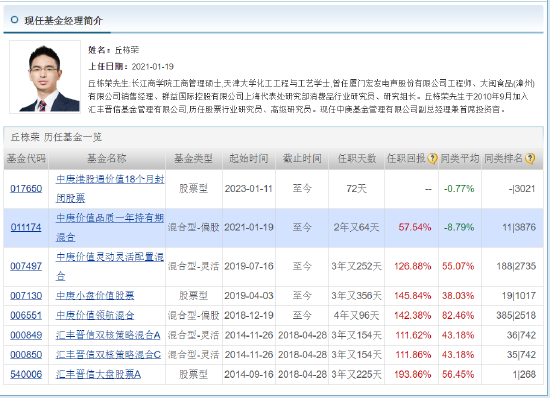Open fund code link 540006
550x398 pixels.
[26, 375]
